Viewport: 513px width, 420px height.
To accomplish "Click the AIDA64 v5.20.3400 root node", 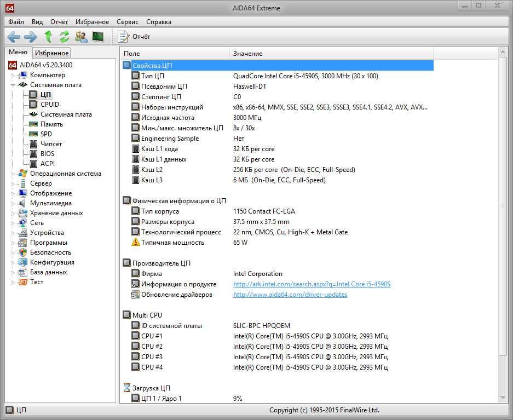I will coord(46,65).
